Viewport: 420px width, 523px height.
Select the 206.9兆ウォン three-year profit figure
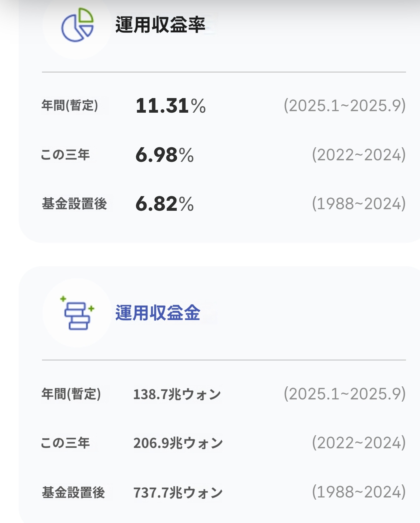click(x=178, y=443)
